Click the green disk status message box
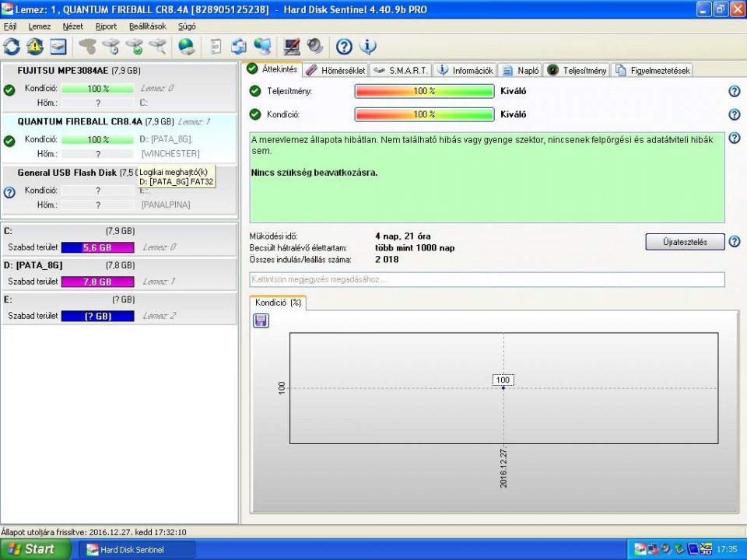This screenshot has width=747, height=560. (487, 177)
